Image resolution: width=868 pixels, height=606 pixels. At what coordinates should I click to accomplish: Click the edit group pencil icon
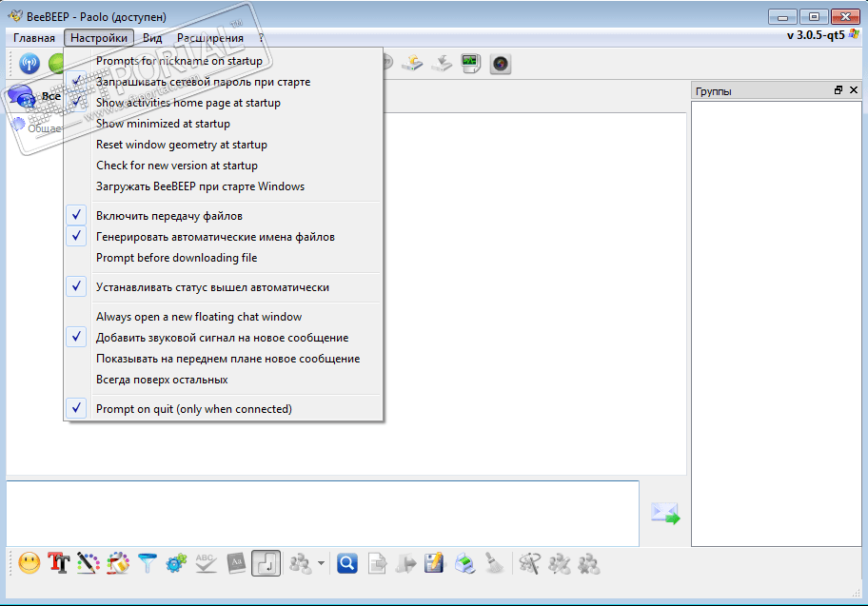tap(559, 563)
